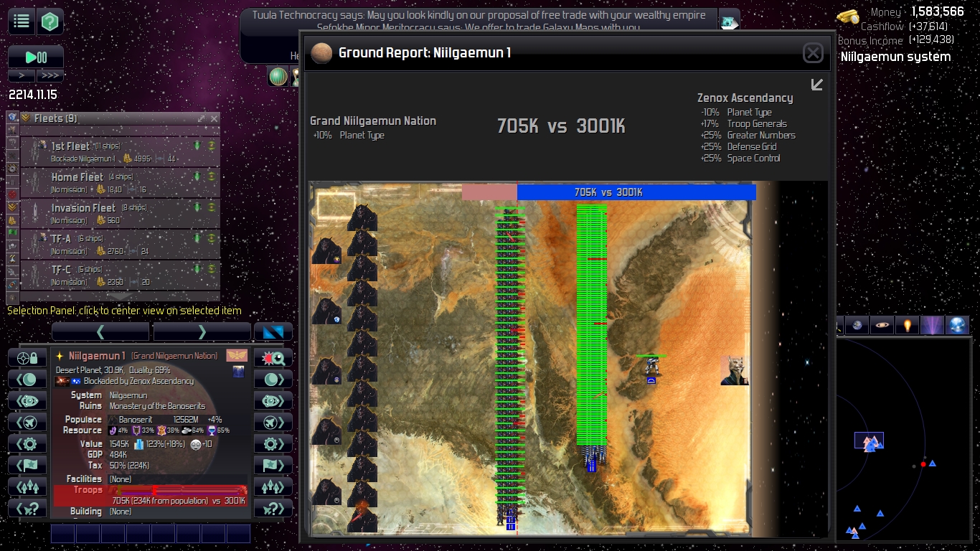Click the single-arrow slower speed button
Image resolution: width=980 pixels, height=551 pixels.
pyautogui.click(x=22, y=75)
